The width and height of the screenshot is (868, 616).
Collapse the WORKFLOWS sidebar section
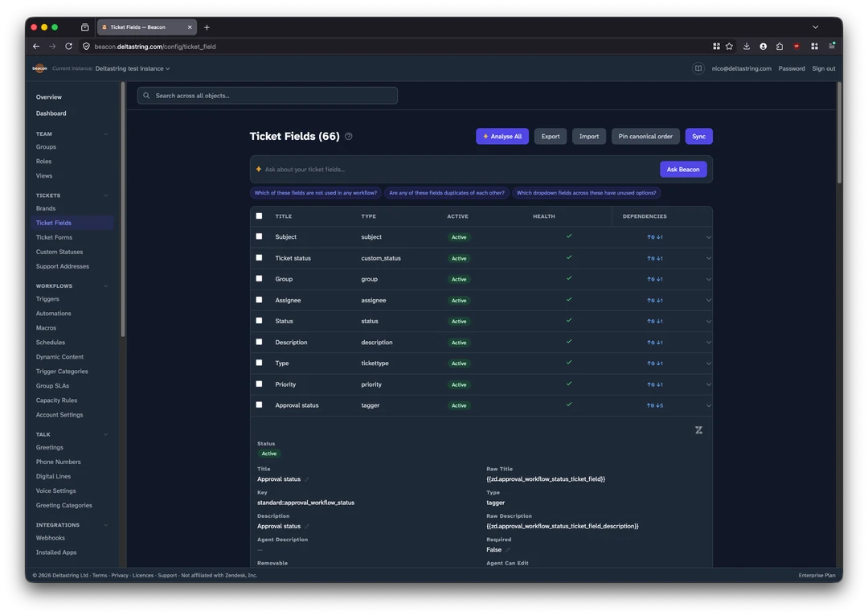[x=106, y=285]
